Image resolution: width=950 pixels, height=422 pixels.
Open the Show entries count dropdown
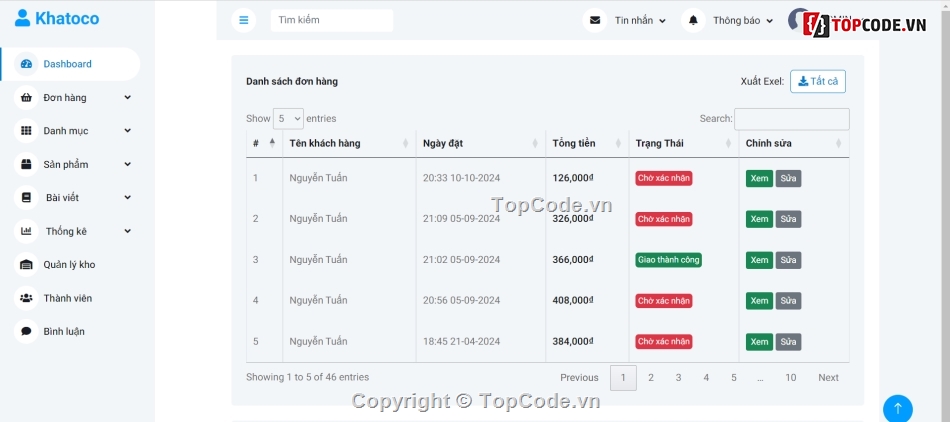tap(288, 119)
